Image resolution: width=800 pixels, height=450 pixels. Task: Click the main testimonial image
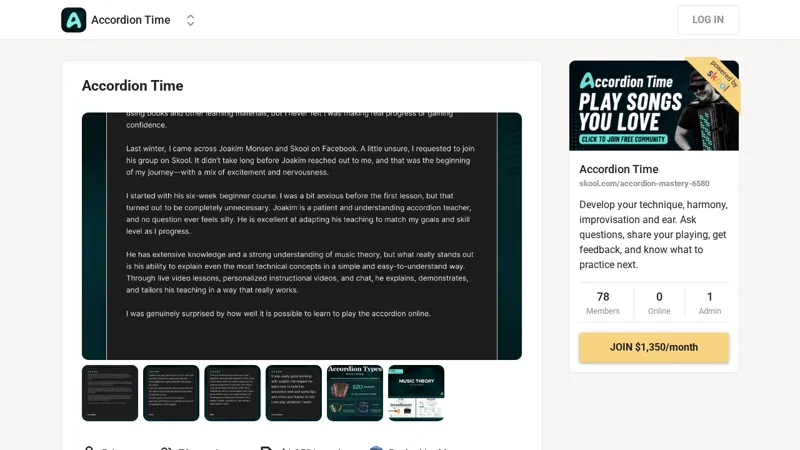point(302,236)
